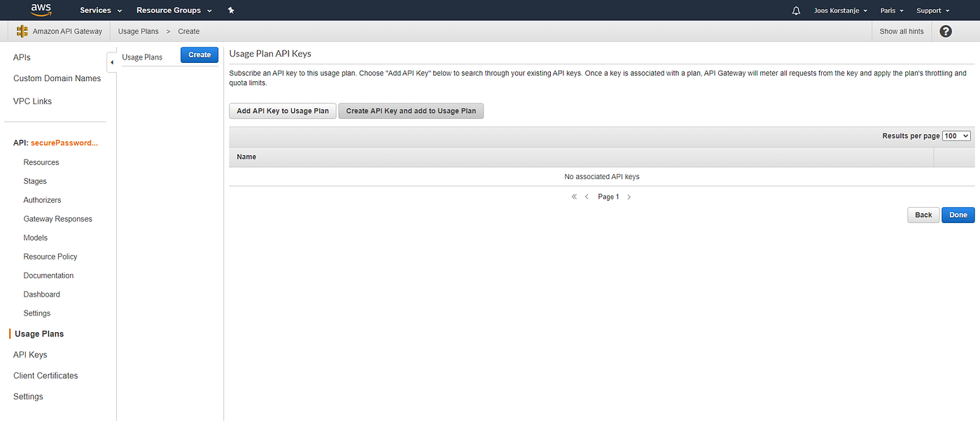The height and width of the screenshot is (421, 980).
Task: Click Show all hints
Action: (902, 31)
